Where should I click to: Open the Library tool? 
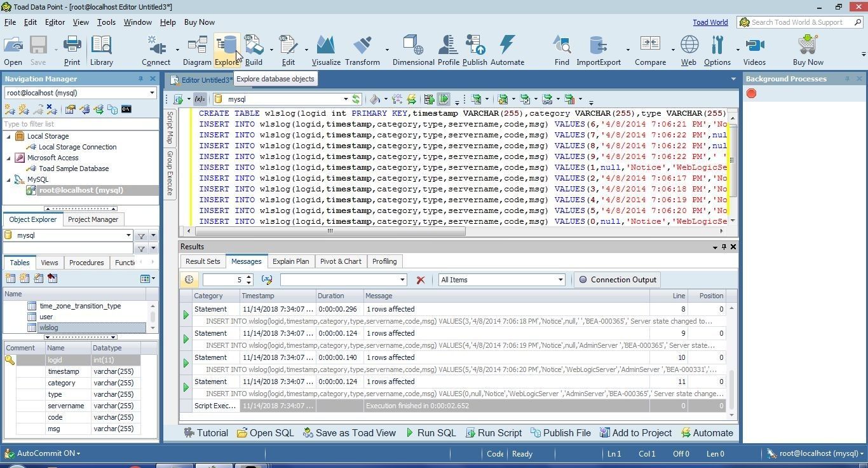click(x=101, y=50)
